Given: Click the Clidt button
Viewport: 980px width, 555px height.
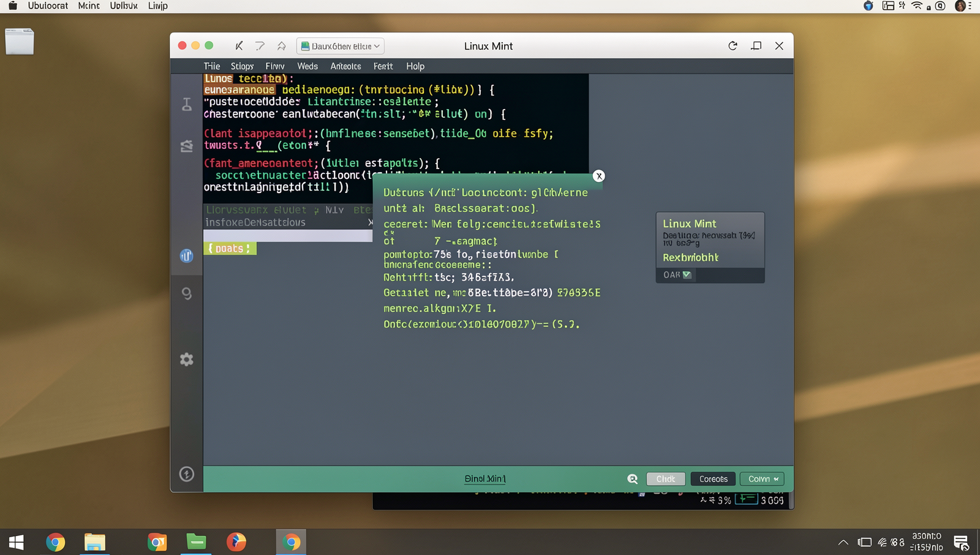Looking at the screenshot, I should [666, 479].
